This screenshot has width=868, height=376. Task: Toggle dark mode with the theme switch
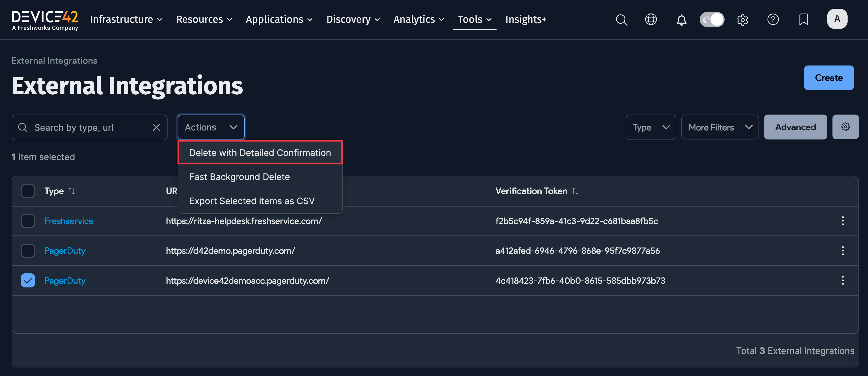point(712,20)
